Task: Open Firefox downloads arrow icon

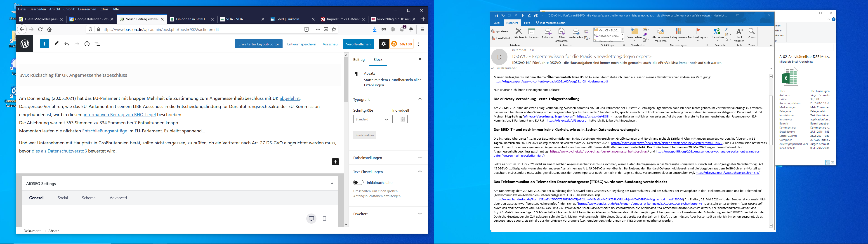Action: pos(375,29)
